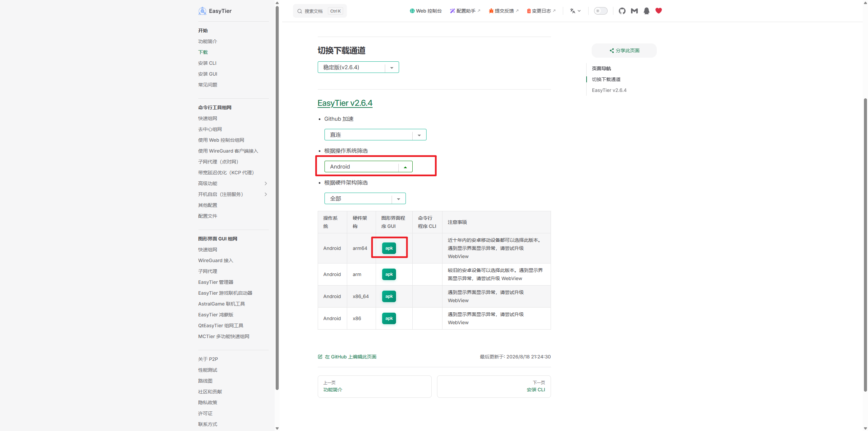Open AstralGame 联机工具 sidebar item
This screenshot has width=868, height=431.
(221, 304)
